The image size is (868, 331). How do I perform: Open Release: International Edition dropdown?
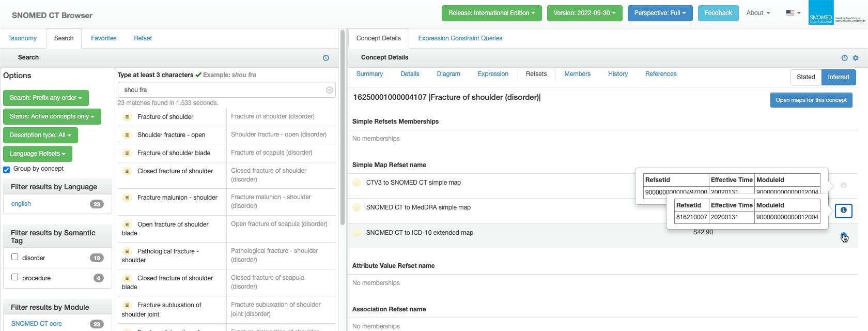click(491, 13)
